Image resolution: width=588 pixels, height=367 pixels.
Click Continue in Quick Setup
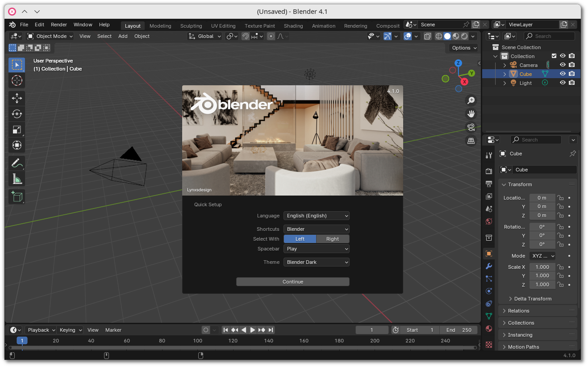[293, 282]
